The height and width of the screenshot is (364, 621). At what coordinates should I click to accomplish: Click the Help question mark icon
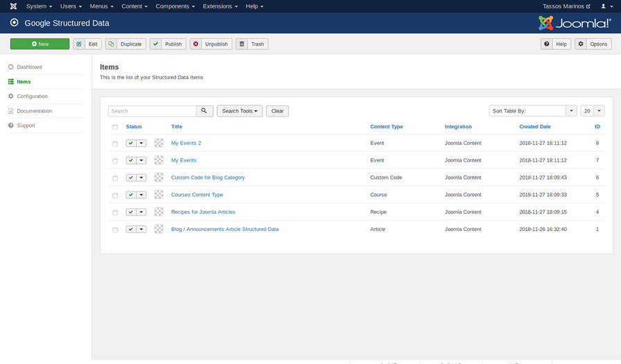(547, 44)
